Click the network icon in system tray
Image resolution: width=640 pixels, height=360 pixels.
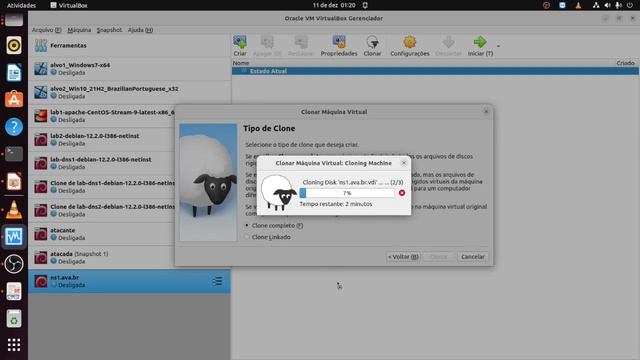click(x=596, y=5)
